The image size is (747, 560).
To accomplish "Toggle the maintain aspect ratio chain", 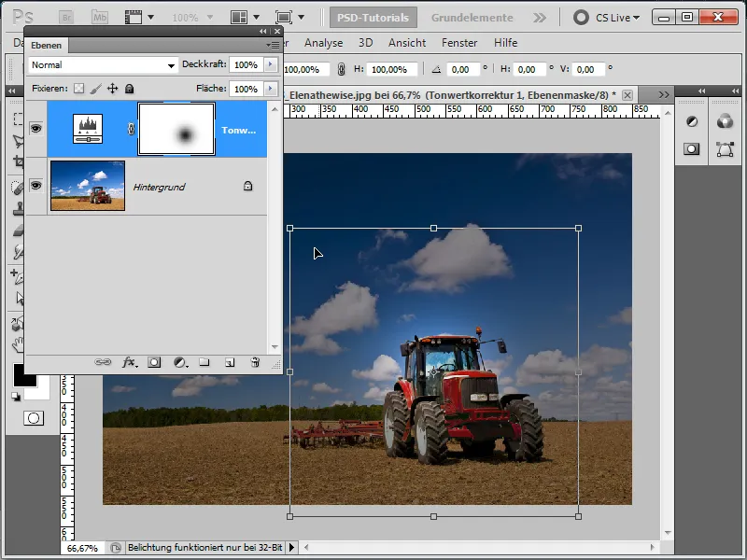I will [x=341, y=69].
